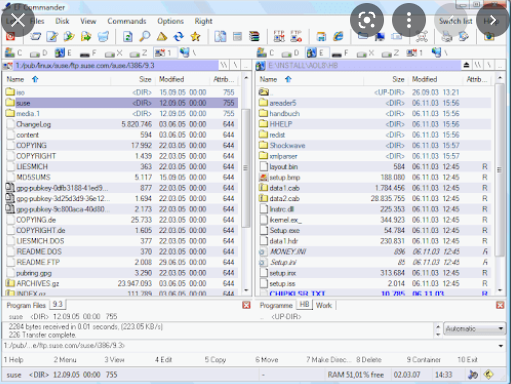Click the FTP disconnect toolbar icon
511x384 pixels.
(x=296, y=36)
